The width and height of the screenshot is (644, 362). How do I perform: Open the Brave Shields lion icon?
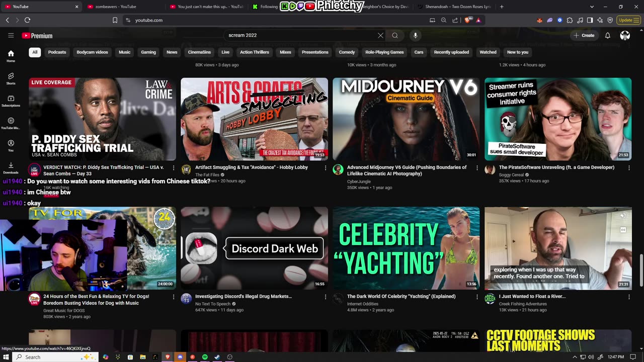pyautogui.click(x=468, y=20)
